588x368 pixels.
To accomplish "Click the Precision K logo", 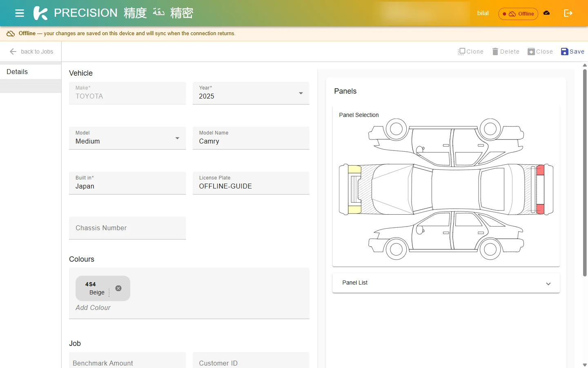I will pyautogui.click(x=40, y=13).
